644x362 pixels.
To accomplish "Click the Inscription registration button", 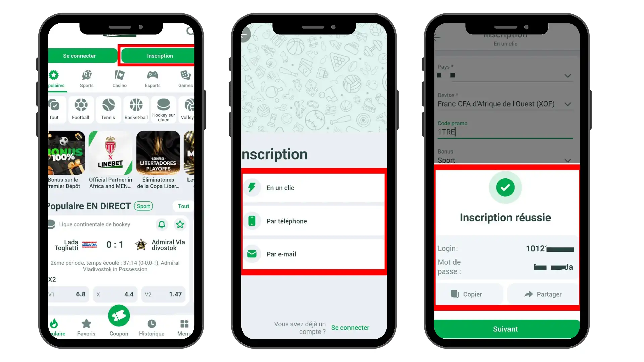I will [x=160, y=56].
